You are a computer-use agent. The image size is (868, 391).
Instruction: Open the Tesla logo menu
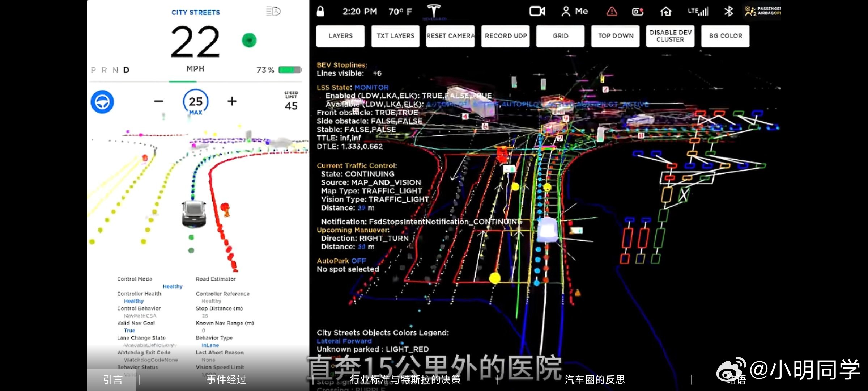click(434, 10)
